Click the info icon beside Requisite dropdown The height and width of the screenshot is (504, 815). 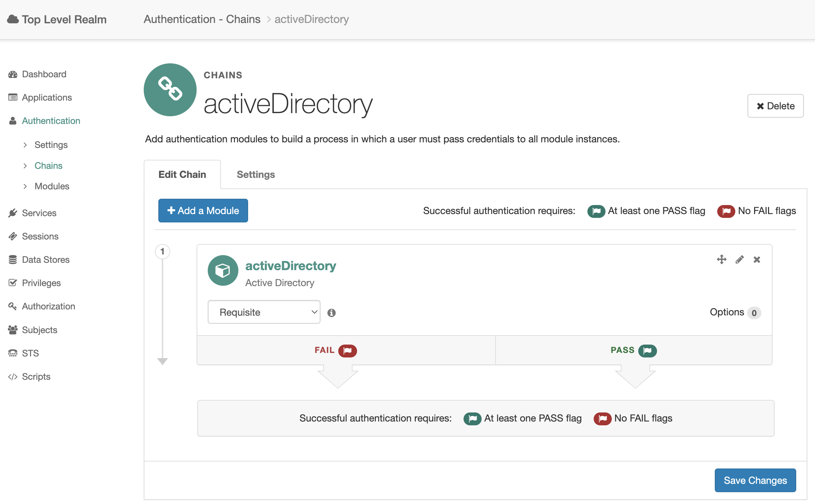331,313
